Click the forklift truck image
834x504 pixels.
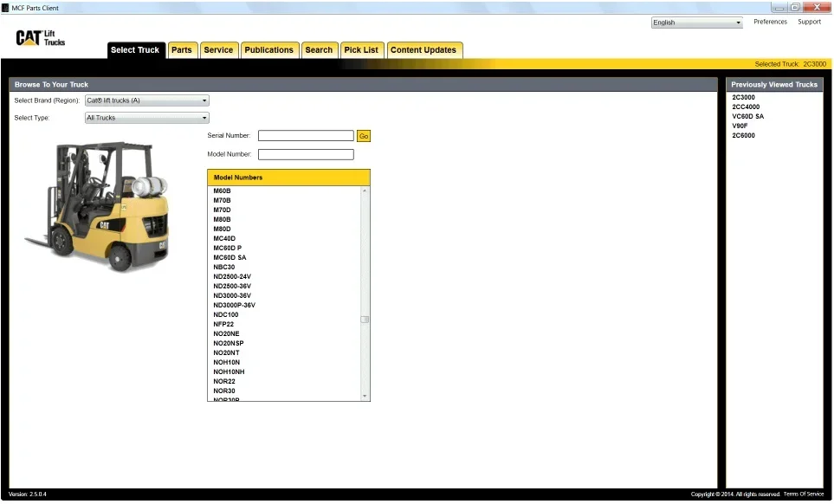point(97,206)
